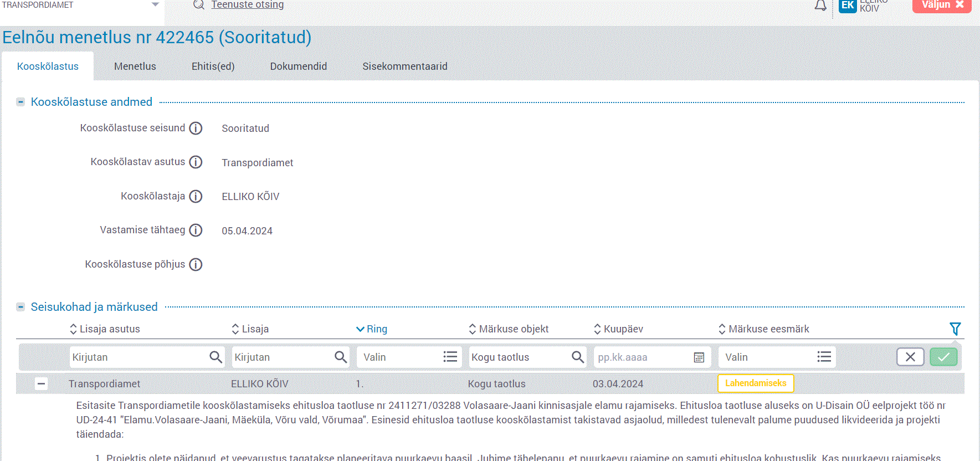The width and height of the screenshot is (980, 461).
Task: Click ELLIKO KÕIV in the table row
Action: click(260, 384)
